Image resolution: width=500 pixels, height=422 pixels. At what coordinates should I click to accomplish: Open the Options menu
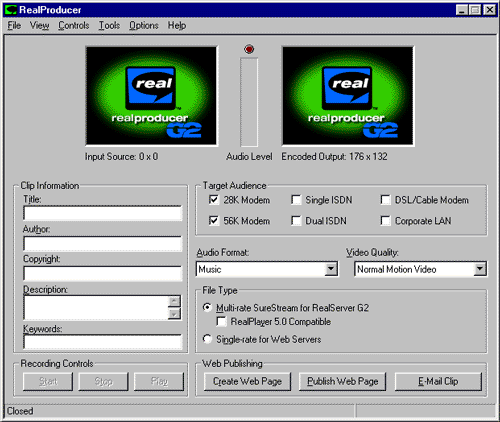coord(144,25)
